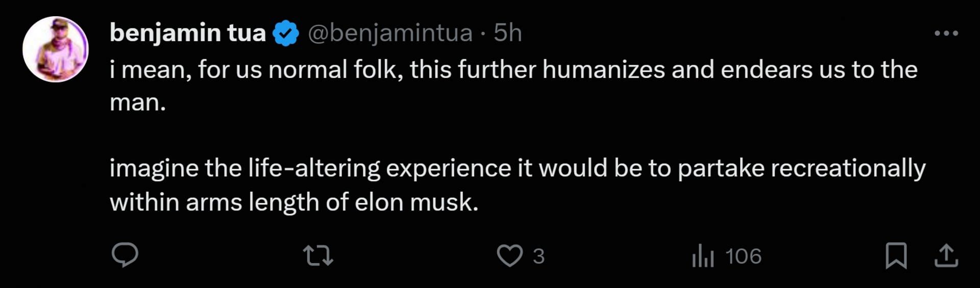This screenshot has width=980, height=288.
Task: Open the post via the 5h timestamp
Action: click(x=507, y=33)
